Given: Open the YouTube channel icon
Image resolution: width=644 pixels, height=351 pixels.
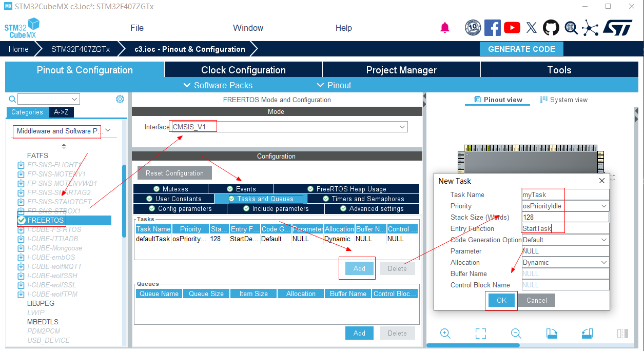Looking at the screenshot, I should (512, 28).
